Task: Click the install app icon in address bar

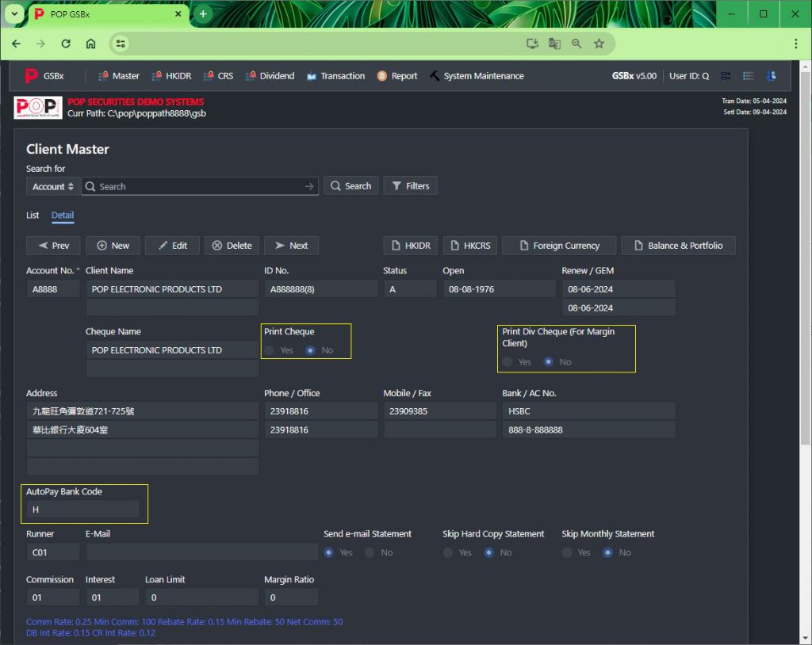Action: click(x=533, y=44)
